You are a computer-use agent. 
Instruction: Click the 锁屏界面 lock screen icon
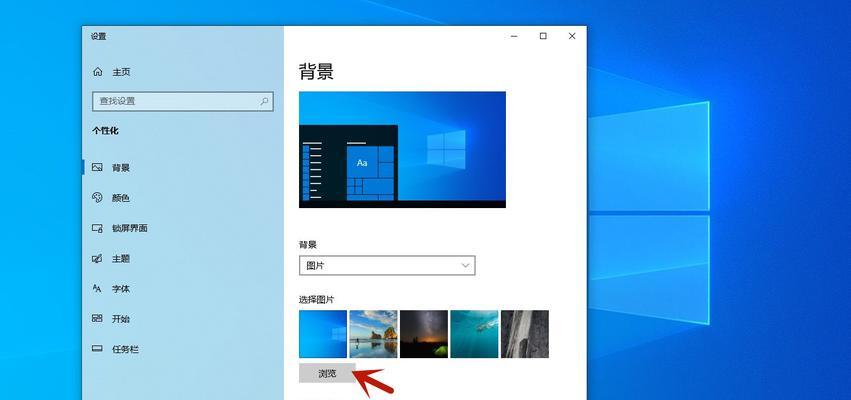(97, 228)
